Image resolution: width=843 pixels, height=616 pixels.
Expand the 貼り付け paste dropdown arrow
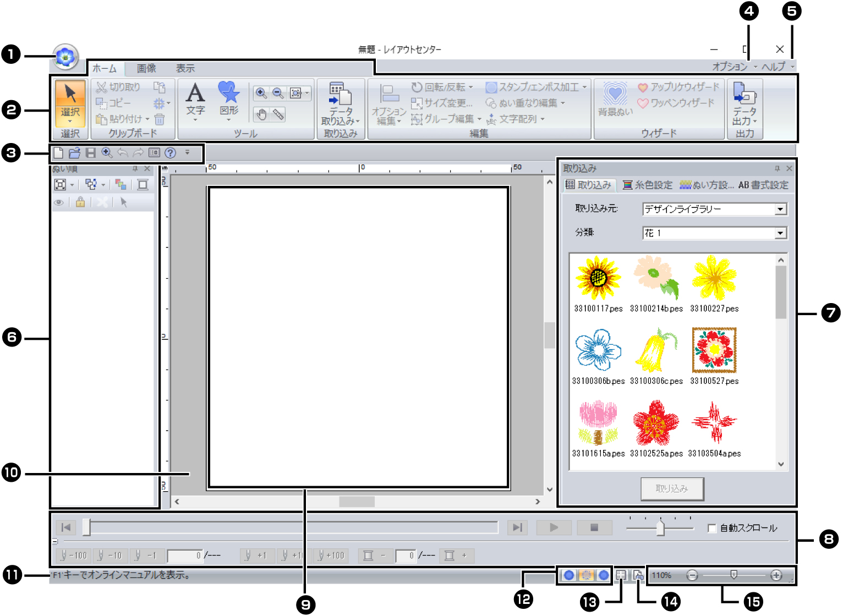147,119
